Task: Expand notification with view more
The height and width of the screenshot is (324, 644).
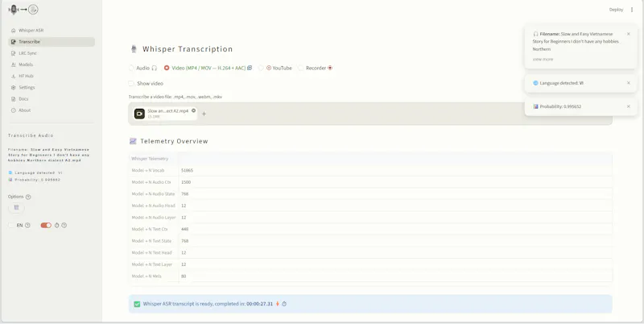Action: (x=543, y=59)
